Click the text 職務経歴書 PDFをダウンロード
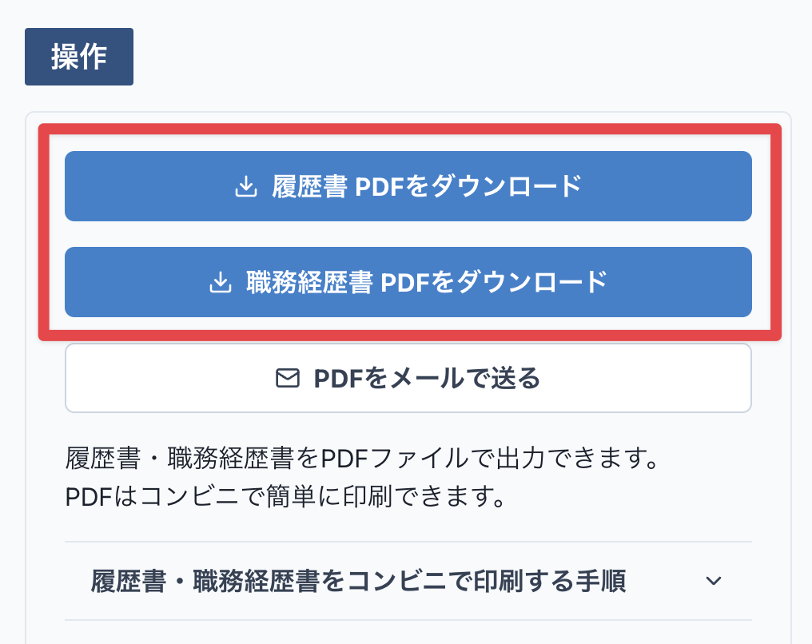 (428, 282)
